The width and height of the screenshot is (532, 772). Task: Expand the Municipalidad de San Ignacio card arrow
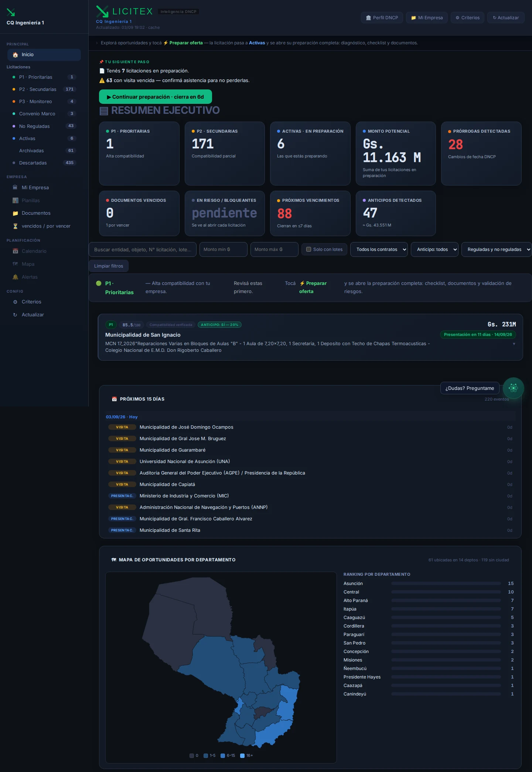[514, 344]
